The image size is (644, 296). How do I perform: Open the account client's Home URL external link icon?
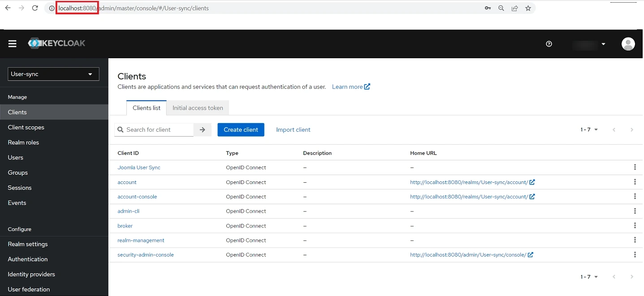[x=532, y=182]
